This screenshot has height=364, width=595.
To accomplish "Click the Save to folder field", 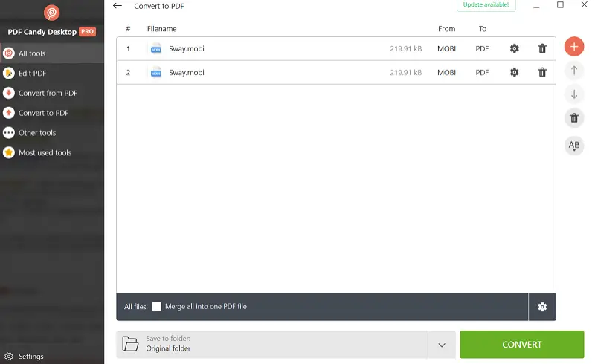I will point(271,345).
